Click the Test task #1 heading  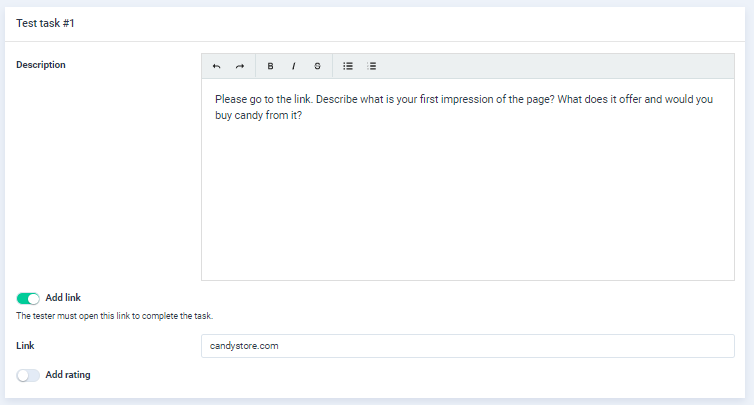click(45, 23)
